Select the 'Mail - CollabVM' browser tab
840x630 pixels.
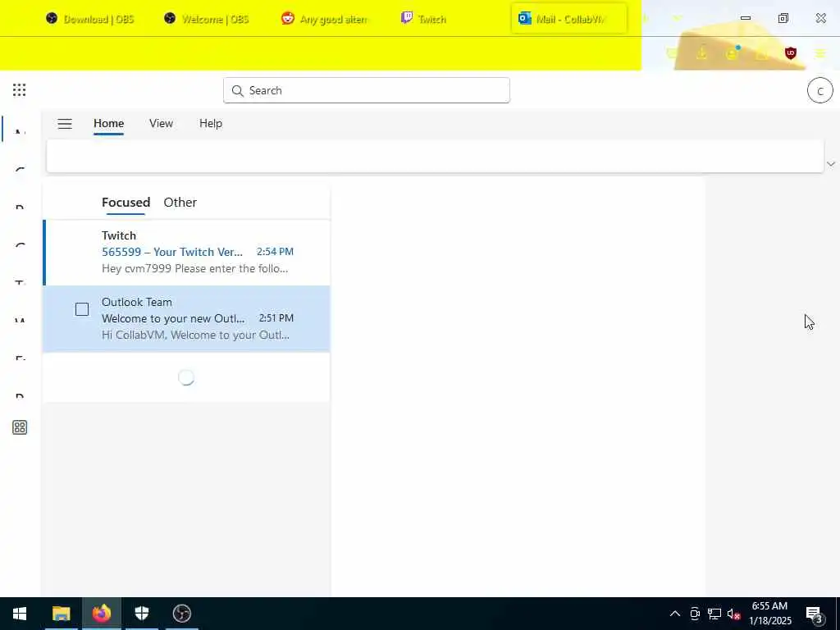tap(569, 19)
